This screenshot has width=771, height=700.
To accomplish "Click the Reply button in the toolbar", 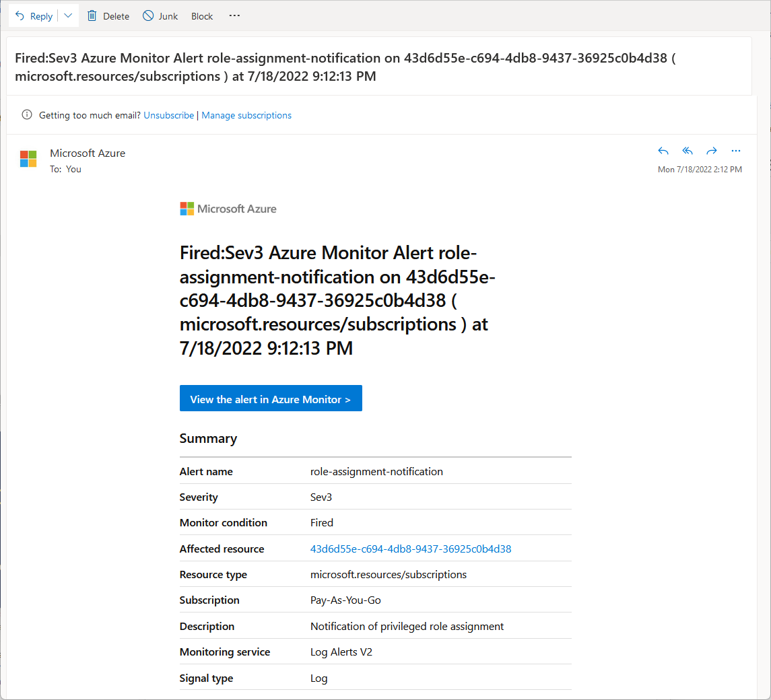I will pos(34,16).
